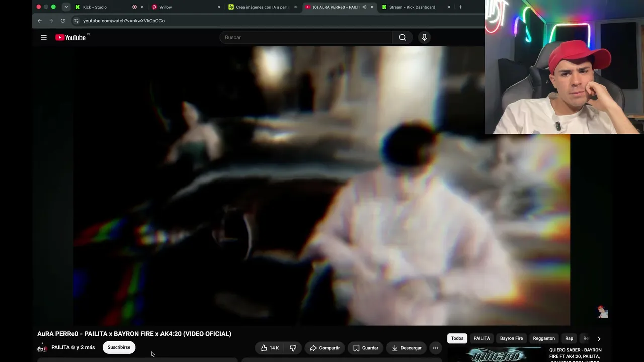The height and width of the screenshot is (362, 644).
Task: Switch to Crea imágenes con IA tab
Action: tap(263, 7)
